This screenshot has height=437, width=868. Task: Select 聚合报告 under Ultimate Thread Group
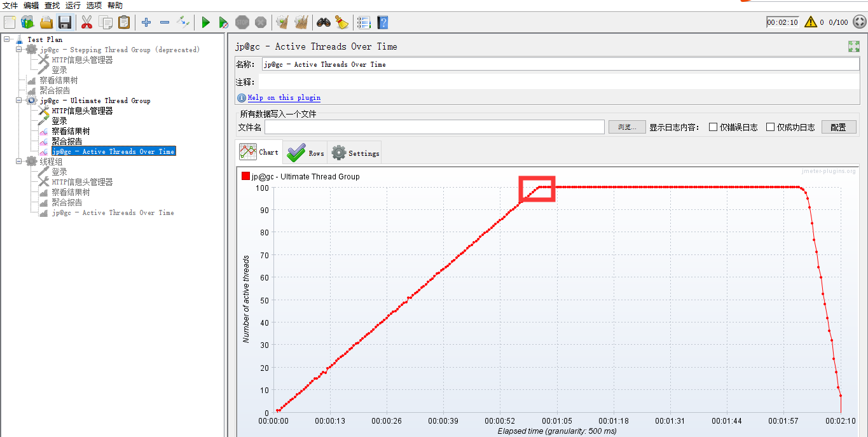[67, 141]
